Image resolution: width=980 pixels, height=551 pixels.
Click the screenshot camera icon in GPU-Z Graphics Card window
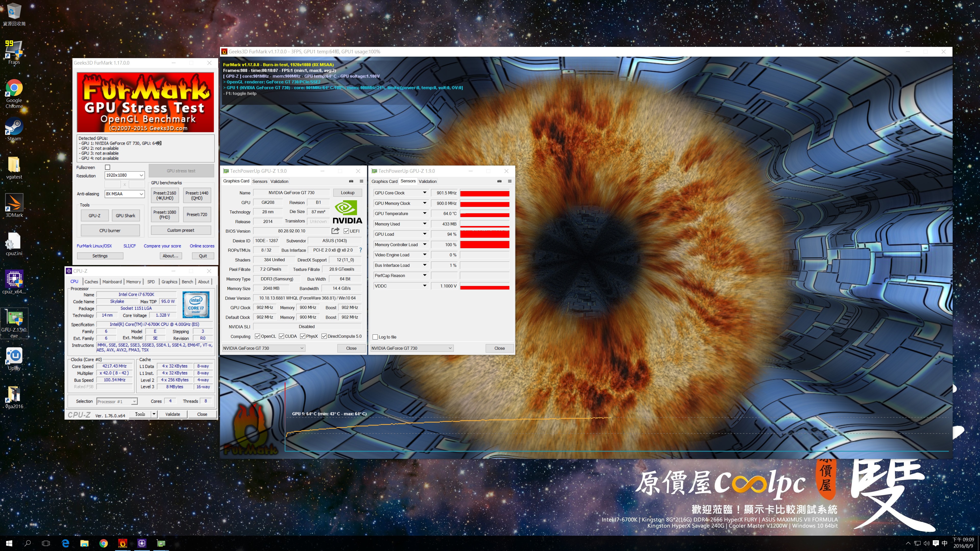(351, 181)
